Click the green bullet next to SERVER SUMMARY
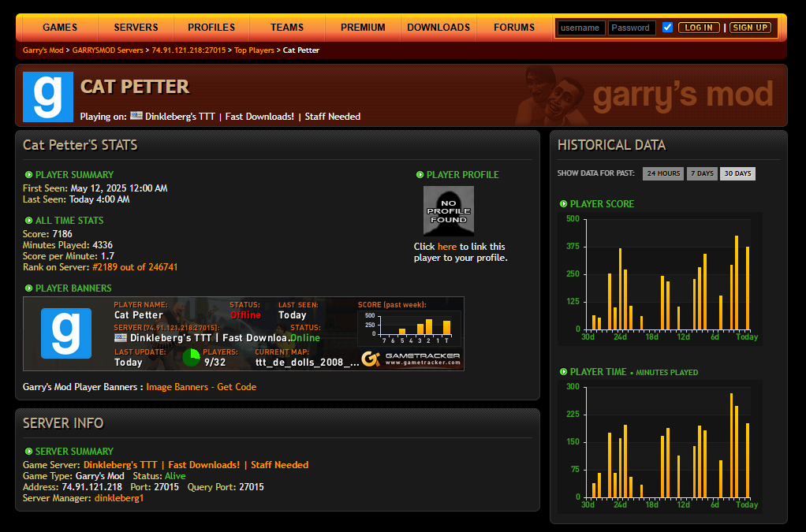This screenshot has height=532, width=806. [x=28, y=452]
